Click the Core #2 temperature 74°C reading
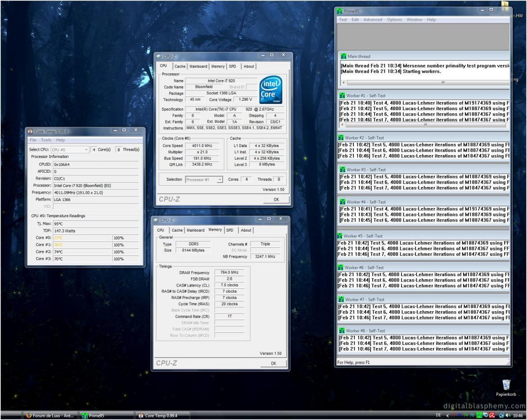The width and height of the screenshot is (527, 420). pos(82,252)
